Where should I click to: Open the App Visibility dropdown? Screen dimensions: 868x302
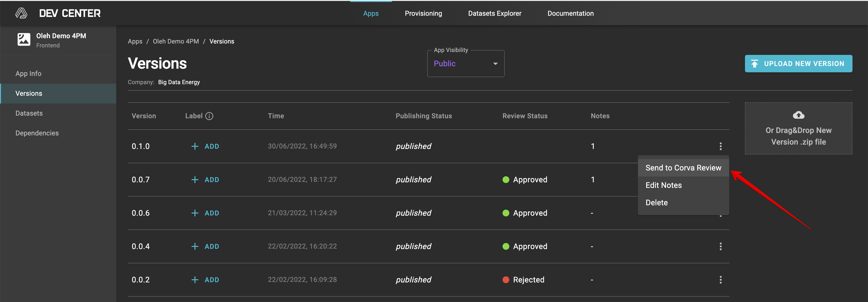[466, 64]
